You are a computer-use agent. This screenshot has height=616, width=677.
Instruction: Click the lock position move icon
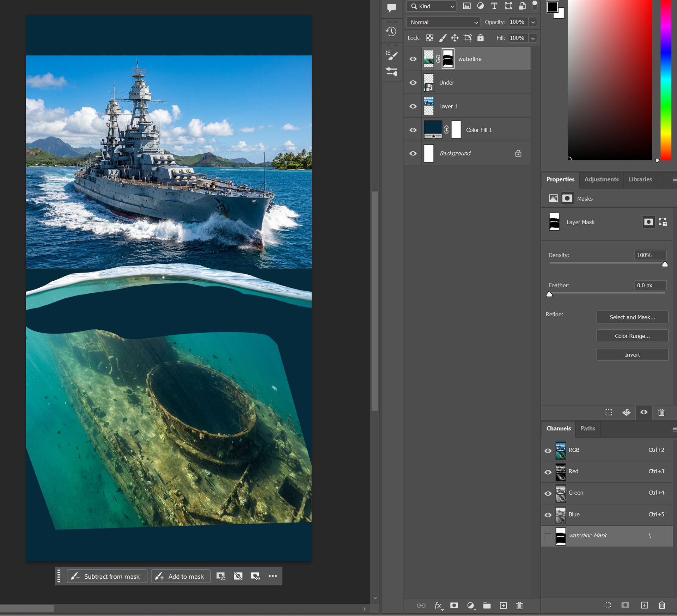(x=455, y=38)
